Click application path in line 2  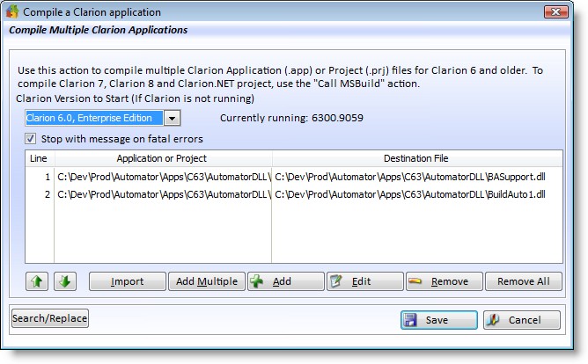coord(164,194)
